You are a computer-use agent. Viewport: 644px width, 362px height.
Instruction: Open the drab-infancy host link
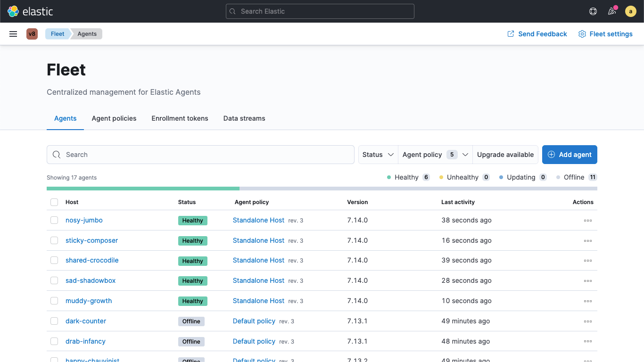[x=85, y=341]
